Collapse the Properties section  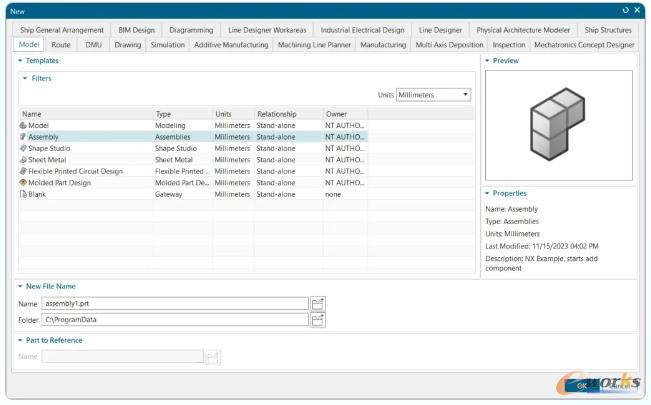click(487, 194)
